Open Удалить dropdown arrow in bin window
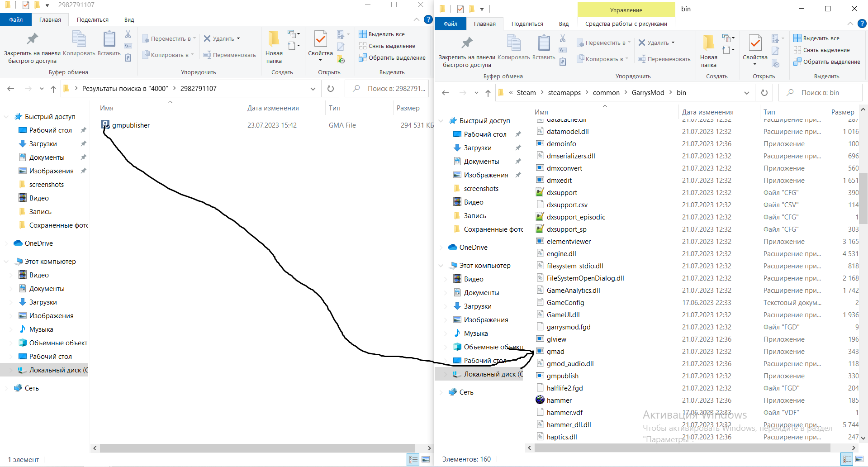 click(x=673, y=43)
